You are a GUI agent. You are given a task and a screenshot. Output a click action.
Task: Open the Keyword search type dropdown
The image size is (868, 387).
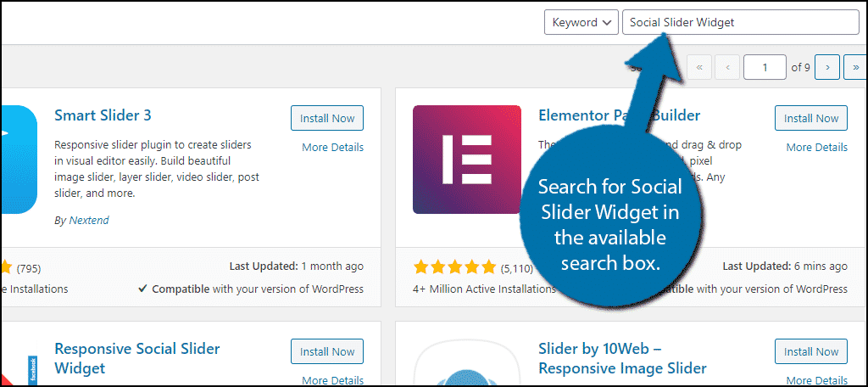[581, 23]
